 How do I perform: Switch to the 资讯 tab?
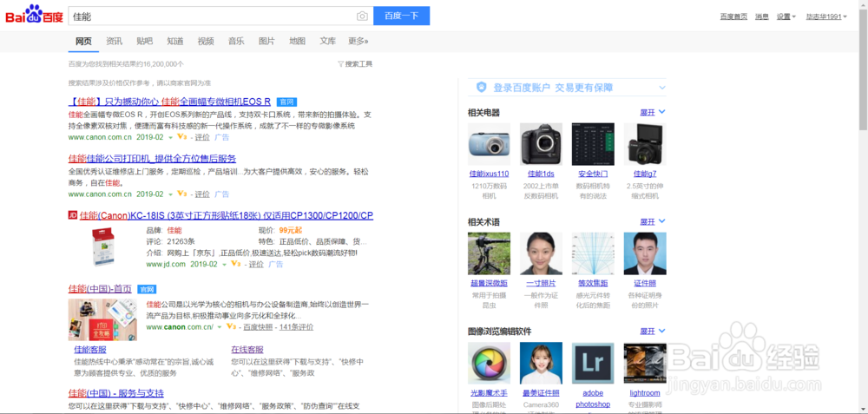click(114, 41)
